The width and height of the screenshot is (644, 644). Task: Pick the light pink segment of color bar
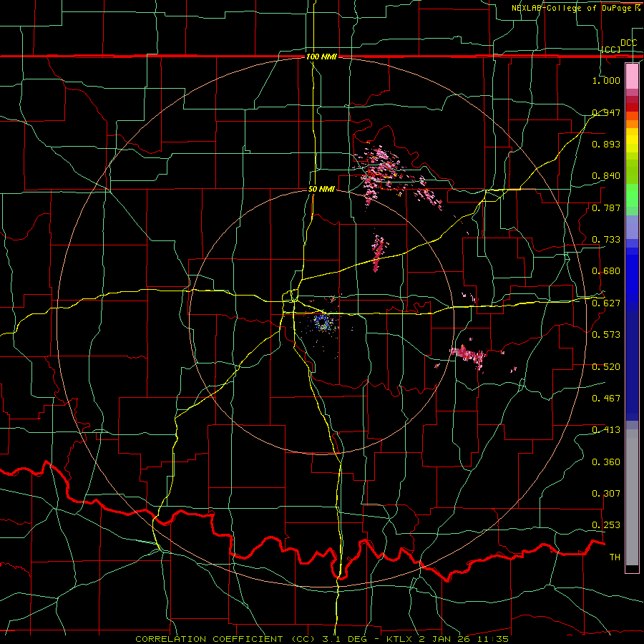coord(632,76)
